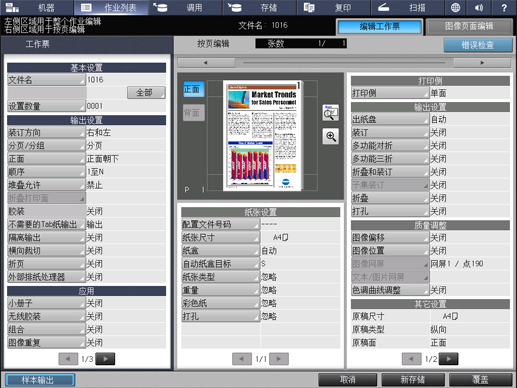Click the zoom-in magnifier icon
The height and width of the screenshot is (388, 517).
(330, 136)
